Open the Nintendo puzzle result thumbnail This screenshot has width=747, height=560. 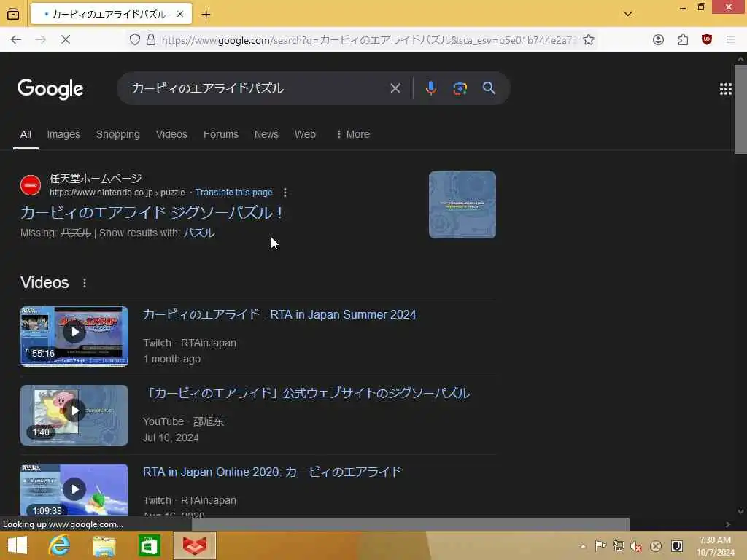[462, 205]
